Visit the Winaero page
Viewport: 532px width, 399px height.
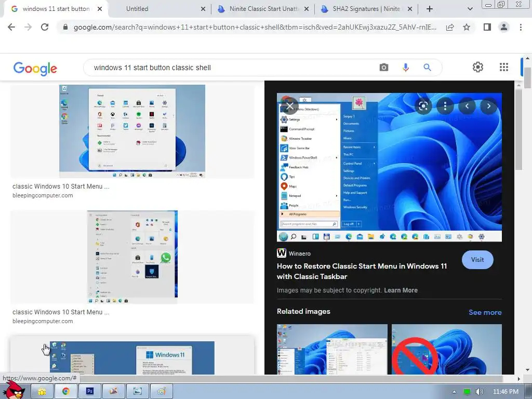click(x=477, y=260)
